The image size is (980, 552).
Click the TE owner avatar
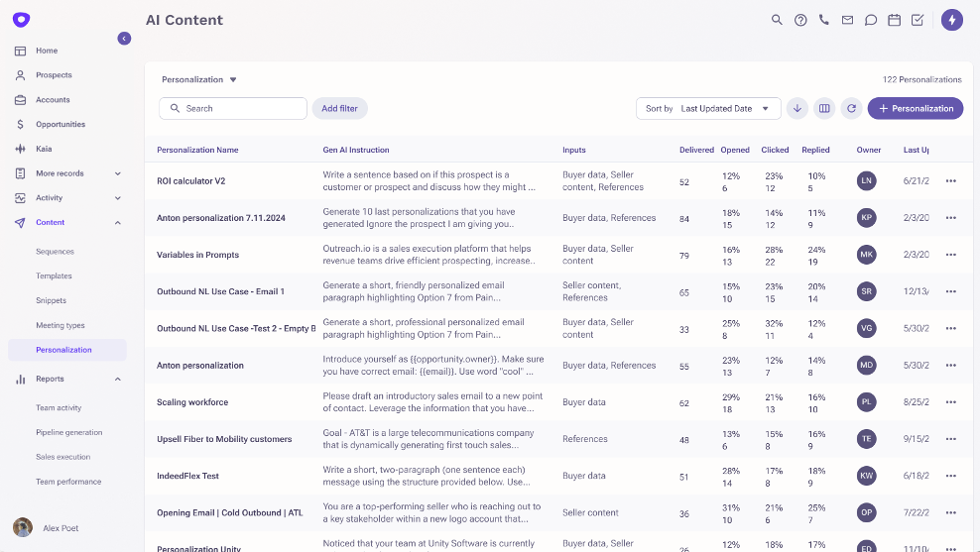(866, 439)
